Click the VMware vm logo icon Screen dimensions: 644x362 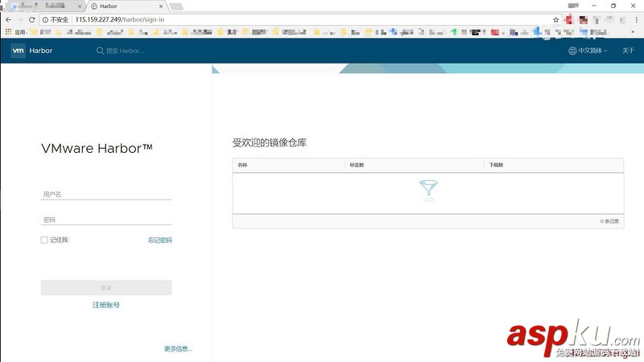(x=18, y=51)
